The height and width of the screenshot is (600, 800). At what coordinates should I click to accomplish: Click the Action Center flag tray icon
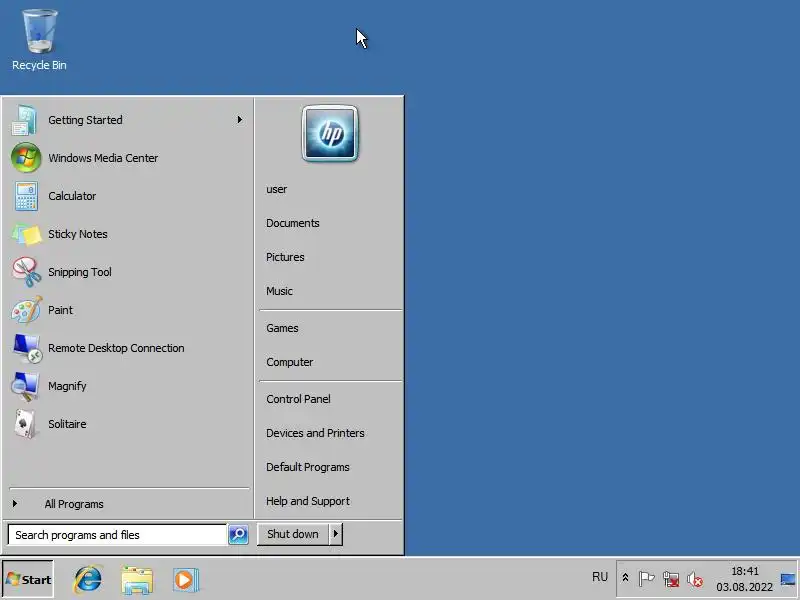point(646,579)
